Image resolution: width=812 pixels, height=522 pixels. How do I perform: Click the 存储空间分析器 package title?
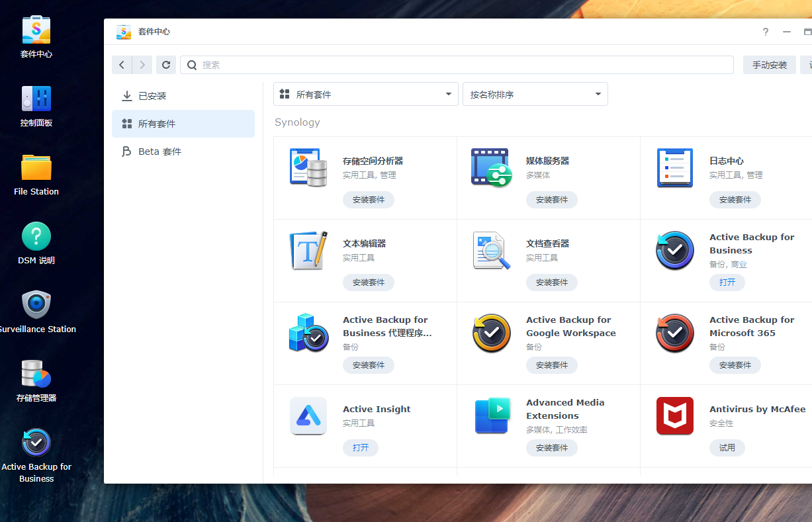click(x=373, y=161)
